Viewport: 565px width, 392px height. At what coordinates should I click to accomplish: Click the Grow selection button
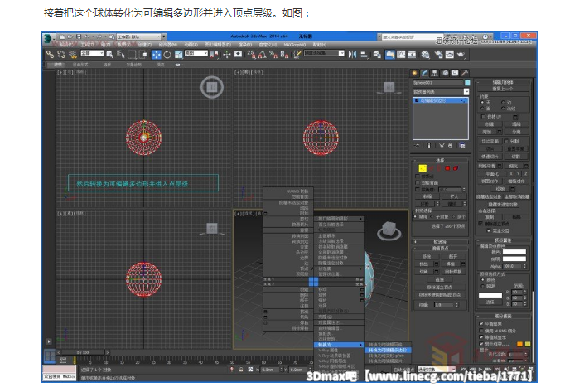pos(454,196)
